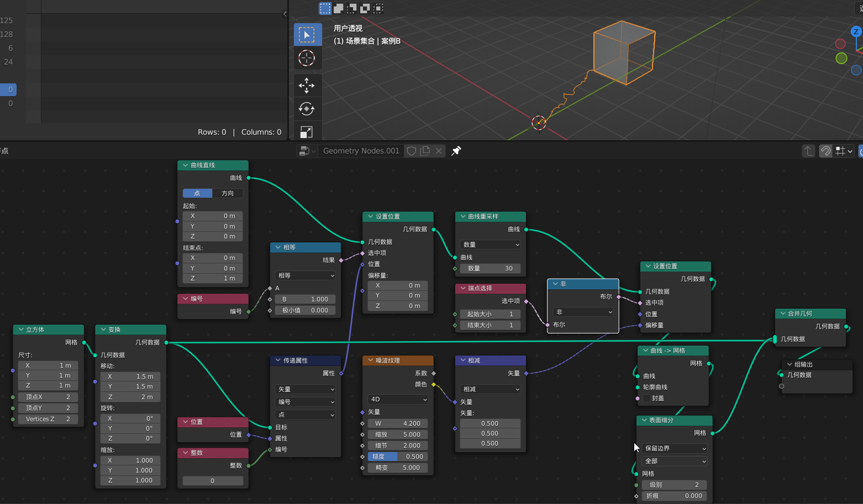
Task: Edit the 结束大小 field in 端点选择
Action: tap(490, 325)
